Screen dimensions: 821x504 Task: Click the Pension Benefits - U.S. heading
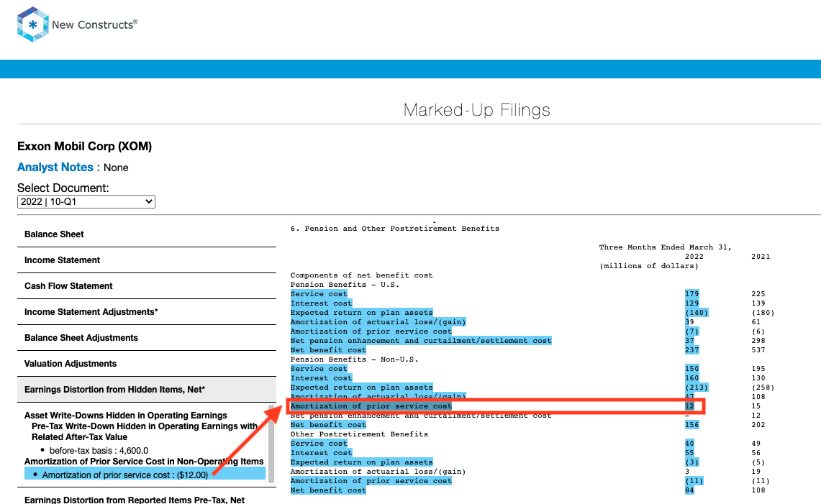pos(345,285)
